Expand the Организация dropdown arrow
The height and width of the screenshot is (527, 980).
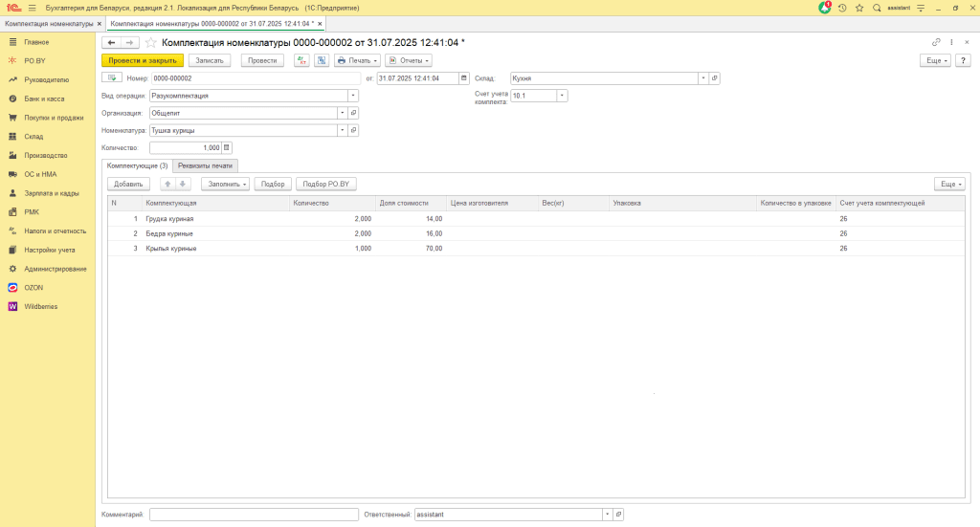(x=343, y=113)
